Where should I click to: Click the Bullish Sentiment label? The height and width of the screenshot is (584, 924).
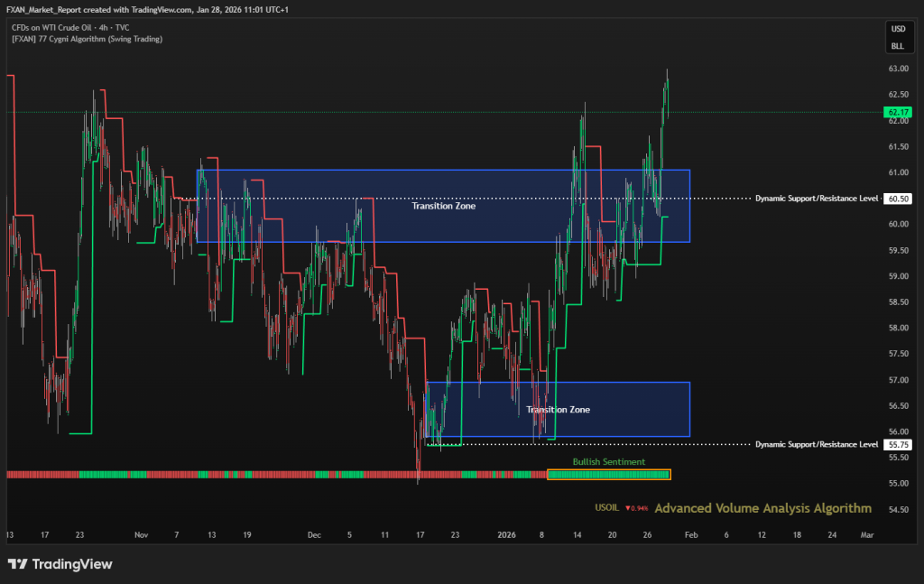tap(609, 461)
